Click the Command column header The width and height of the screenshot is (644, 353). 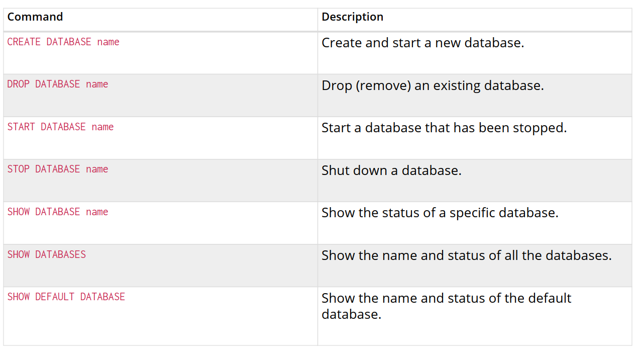(x=35, y=17)
